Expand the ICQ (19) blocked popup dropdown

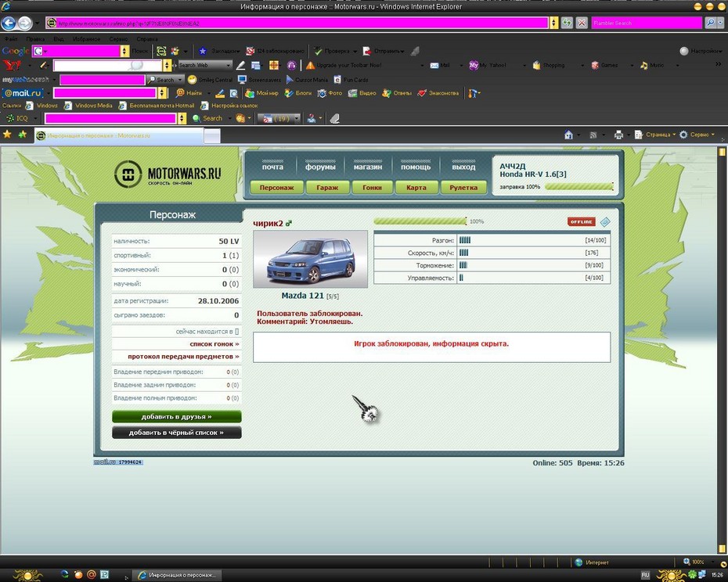pos(297,118)
